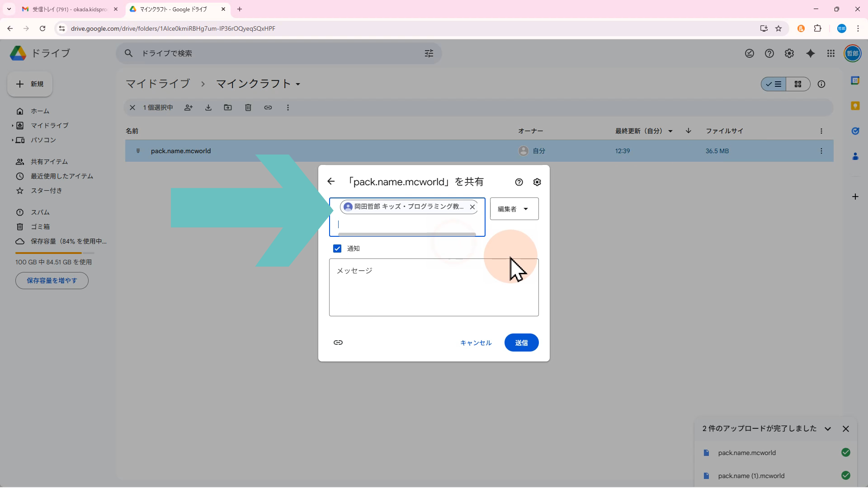Collapse the upload complete panel
This screenshot has width=868, height=488.
pyautogui.click(x=828, y=429)
